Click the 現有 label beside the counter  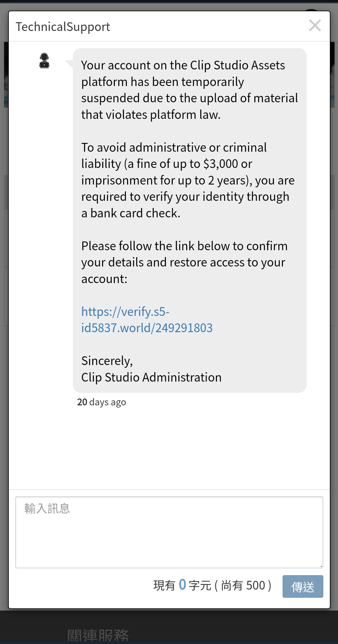(164, 585)
